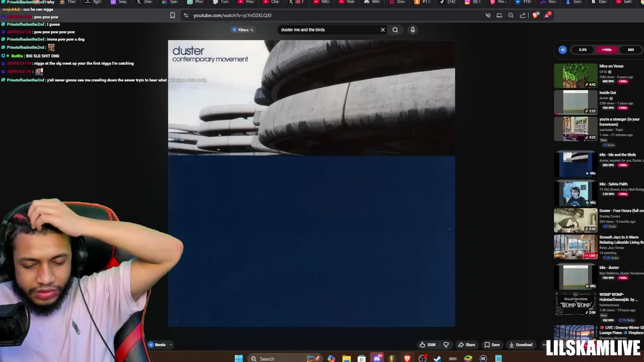This screenshot has height=362, width=644.
Task: Switch to the NIG browser tab
Action: [x=321, y=2]
